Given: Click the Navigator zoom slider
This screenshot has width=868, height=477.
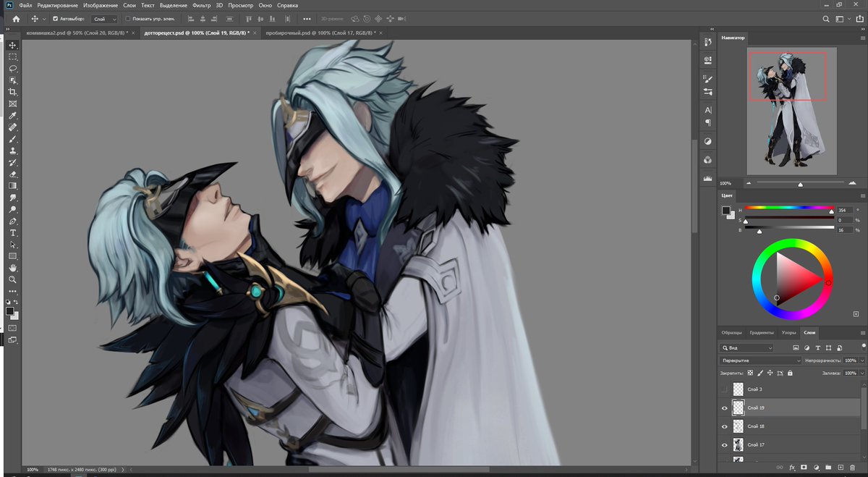Looking at the screenshot, I should [x=800, y=183].
